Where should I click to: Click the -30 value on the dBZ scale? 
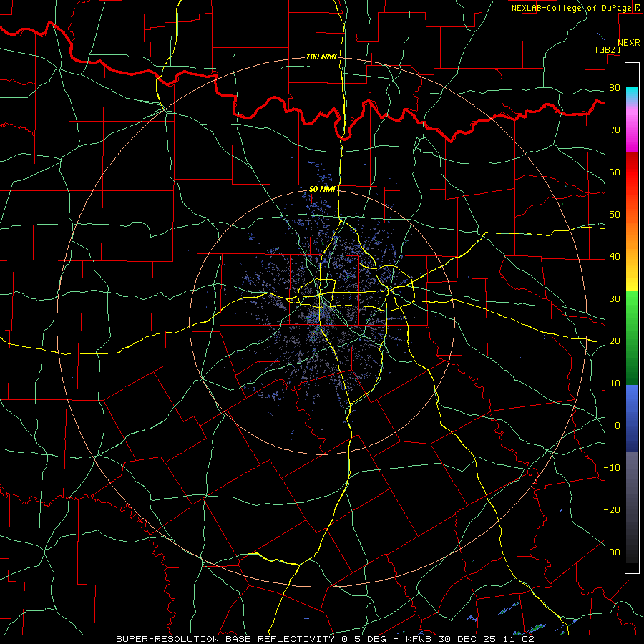(x=612, y=552)
